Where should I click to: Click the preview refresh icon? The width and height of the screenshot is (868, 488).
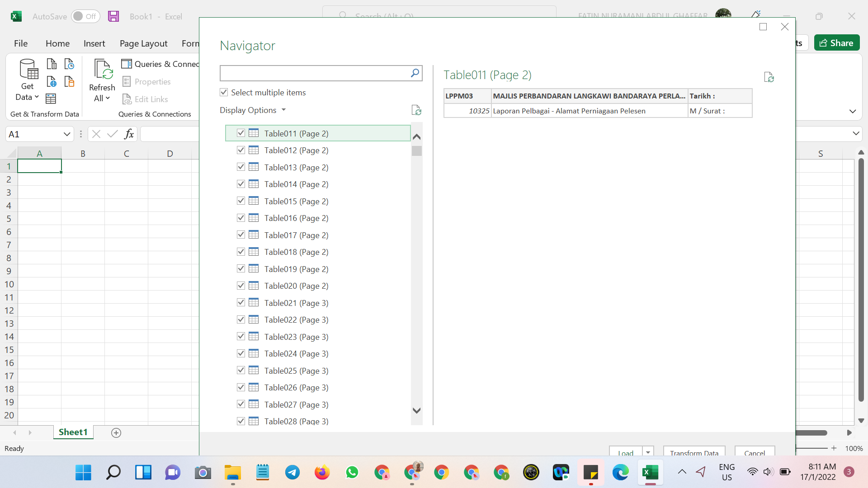click(x=769, y=77)
